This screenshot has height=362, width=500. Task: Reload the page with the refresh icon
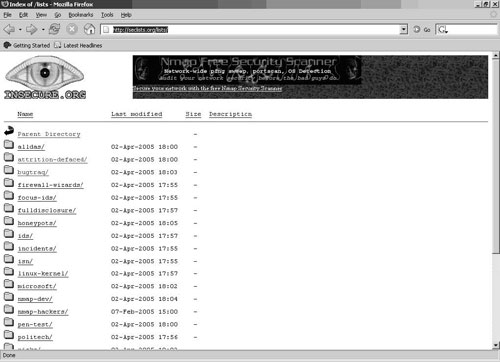tap(54, 29)
